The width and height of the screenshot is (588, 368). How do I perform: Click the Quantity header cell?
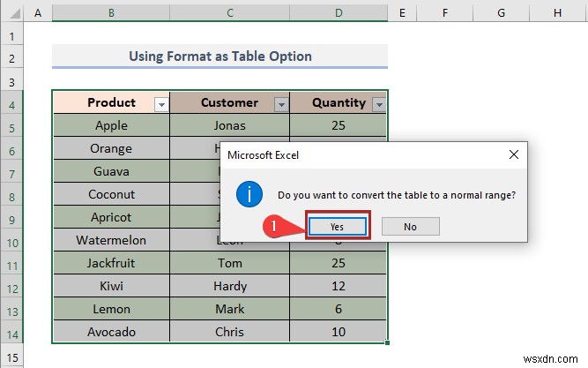point(339,102)
